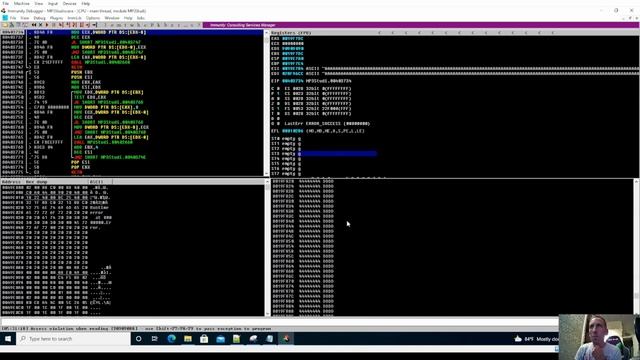Select the highlighted ST3 register row
640x360 pixels.
tap(324, 154)
